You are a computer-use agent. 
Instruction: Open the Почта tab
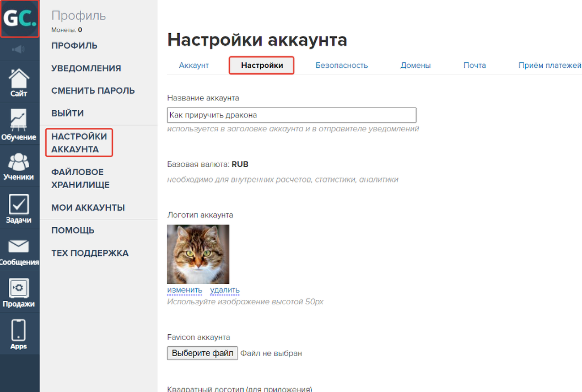coord(474,65)
